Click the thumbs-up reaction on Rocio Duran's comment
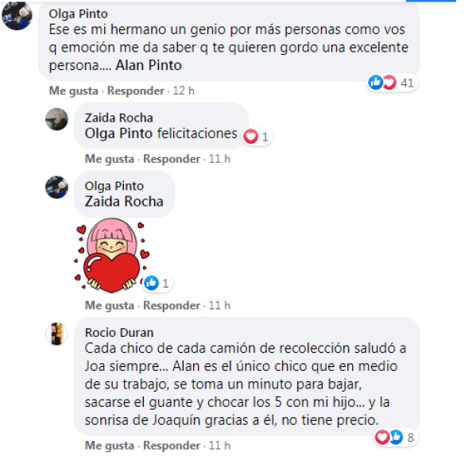Viewport: 476px width, 456px height. (x=396, y=437)
